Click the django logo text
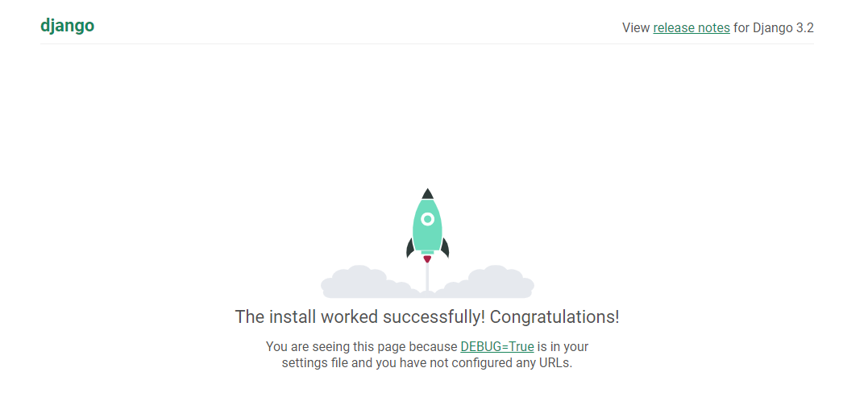Image resolution: width=868 pixels, height=401 pixels. [x=67, y=26]
